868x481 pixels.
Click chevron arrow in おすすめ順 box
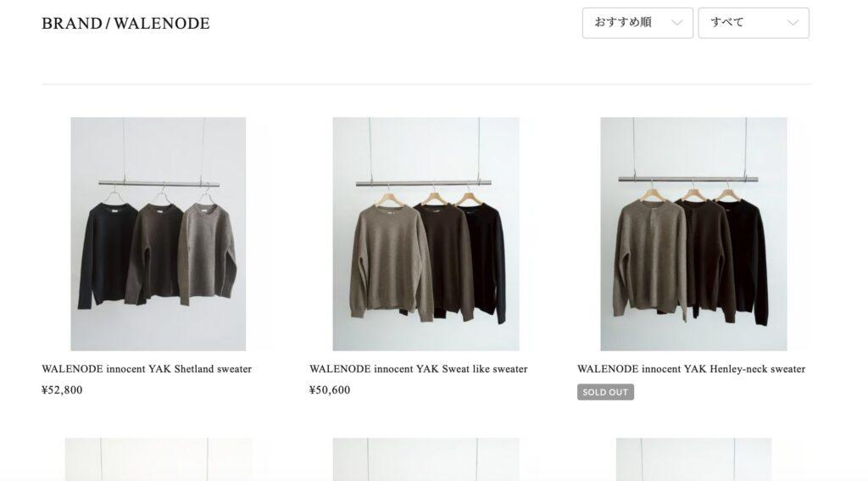pos(676,23)
